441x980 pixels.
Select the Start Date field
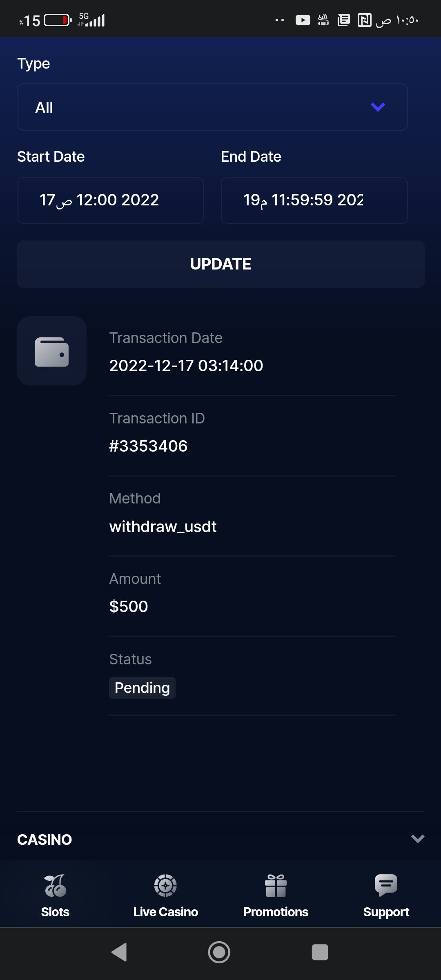tap(110, 200)
